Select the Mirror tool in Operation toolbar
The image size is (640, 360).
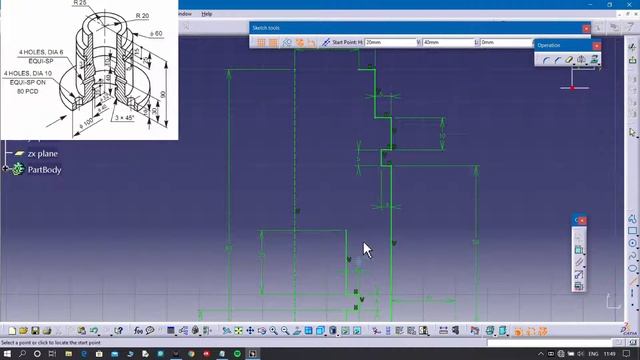click(581, 60)
